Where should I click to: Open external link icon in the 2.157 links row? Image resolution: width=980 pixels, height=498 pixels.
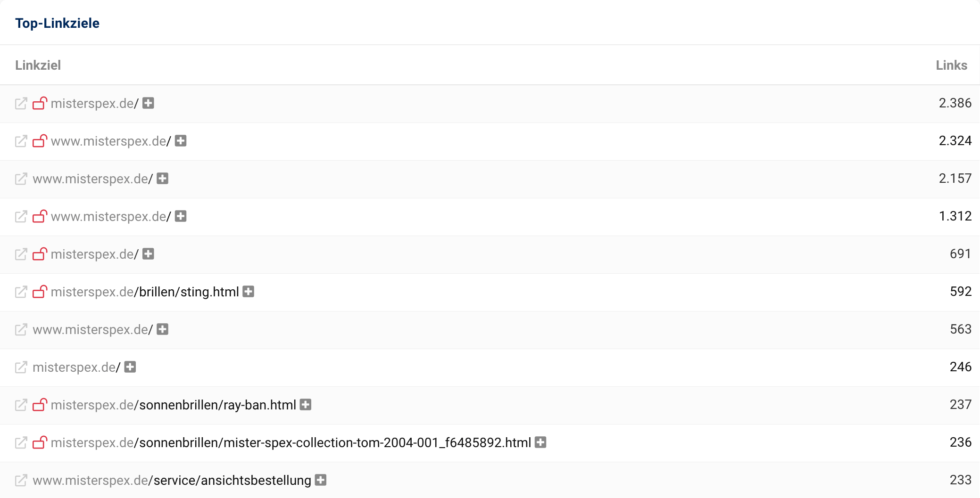21,179
